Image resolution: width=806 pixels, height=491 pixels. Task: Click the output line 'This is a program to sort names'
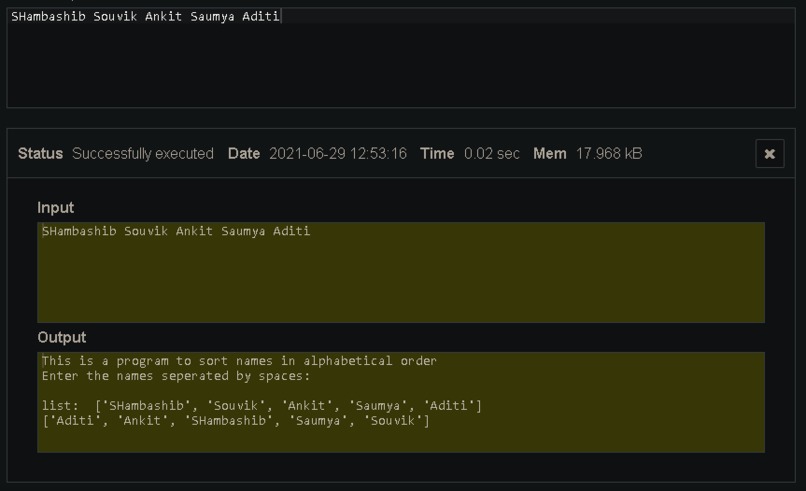(x=239, y=361)
